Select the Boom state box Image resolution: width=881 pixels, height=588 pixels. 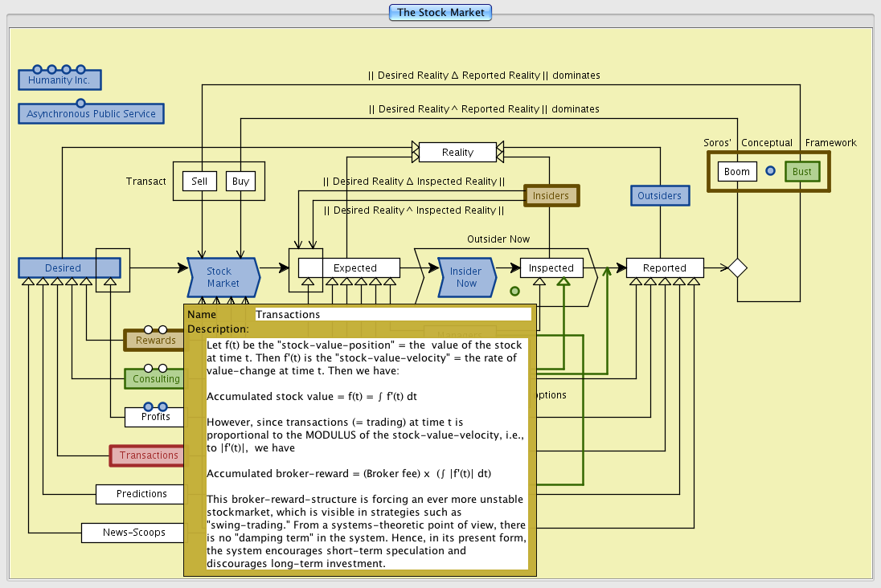pos(737,172)
